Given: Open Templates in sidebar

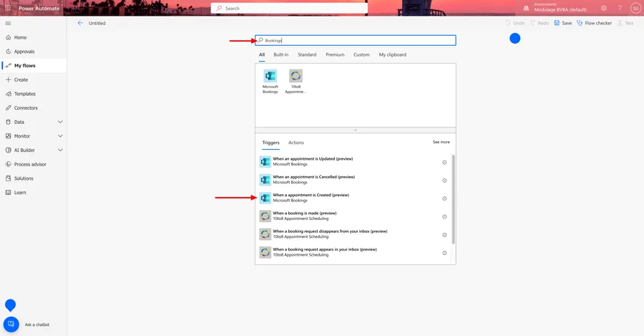Looking at the screenshot, I should pyautogui.click(x=33, y=94).
